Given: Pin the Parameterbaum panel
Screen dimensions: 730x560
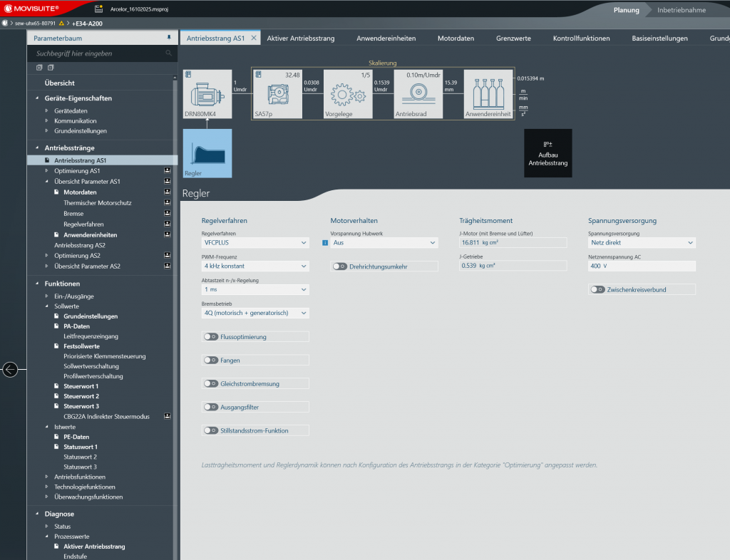Looking at the screenshot, I should tap(169, 36).
